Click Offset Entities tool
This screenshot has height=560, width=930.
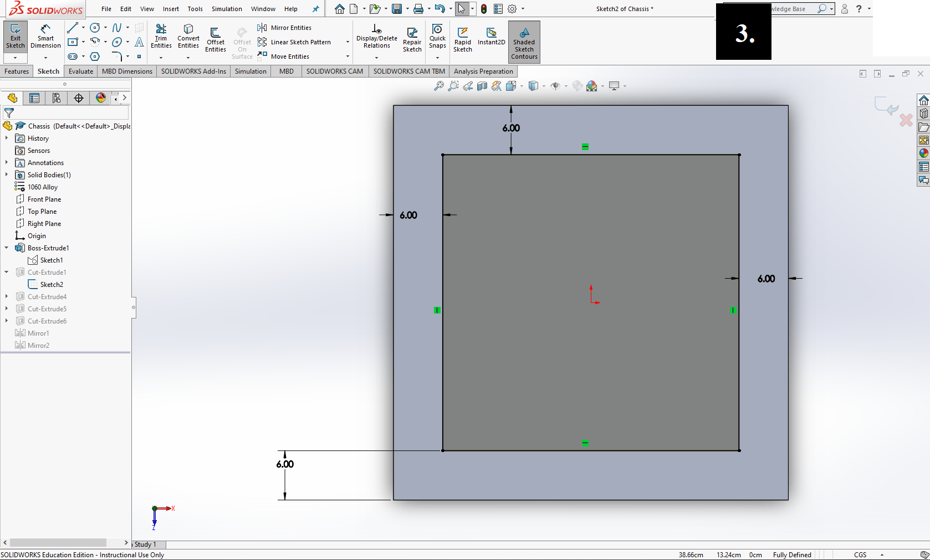pos(216,40)
